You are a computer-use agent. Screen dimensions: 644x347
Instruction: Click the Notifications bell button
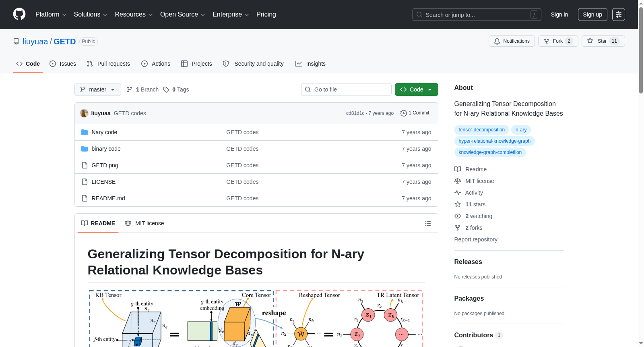point(512,41)
